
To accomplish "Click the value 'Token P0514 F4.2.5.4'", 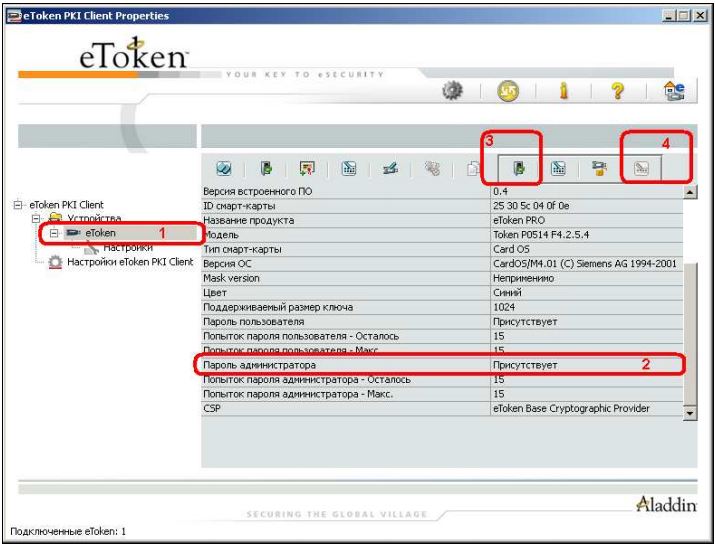I will [541, 235].
